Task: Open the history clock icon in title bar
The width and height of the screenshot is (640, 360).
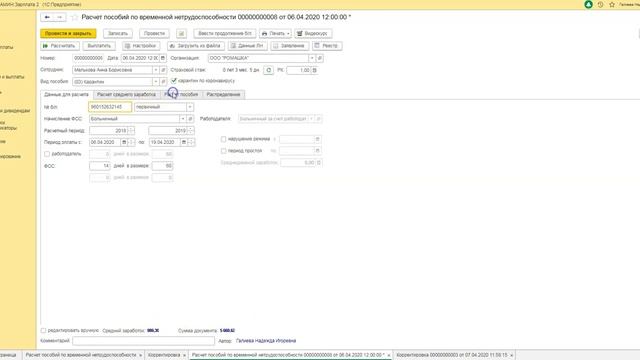Action: pyautogui.click(x=600, y=4)
